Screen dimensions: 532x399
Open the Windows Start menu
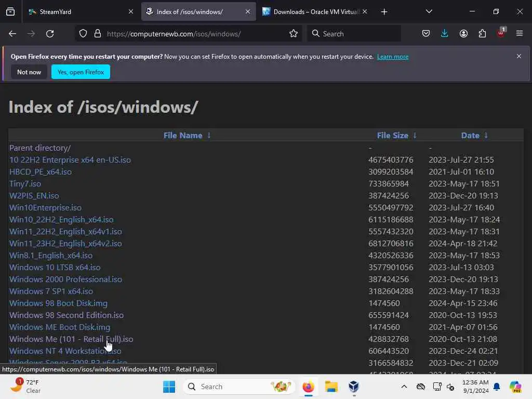click(x=169, y=387)
